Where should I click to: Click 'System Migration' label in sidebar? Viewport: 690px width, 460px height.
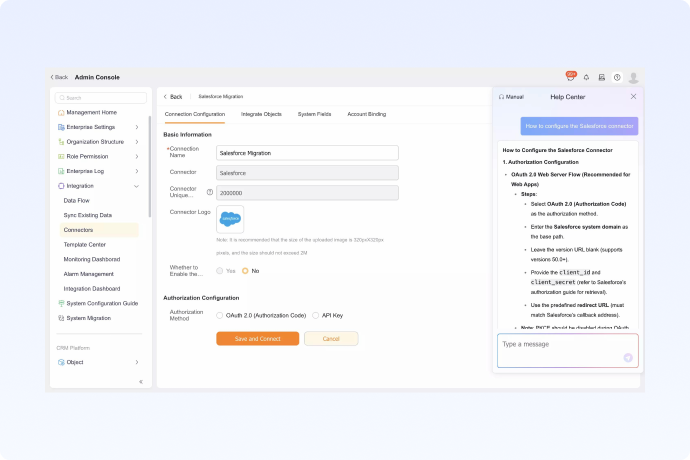point(88,318)
